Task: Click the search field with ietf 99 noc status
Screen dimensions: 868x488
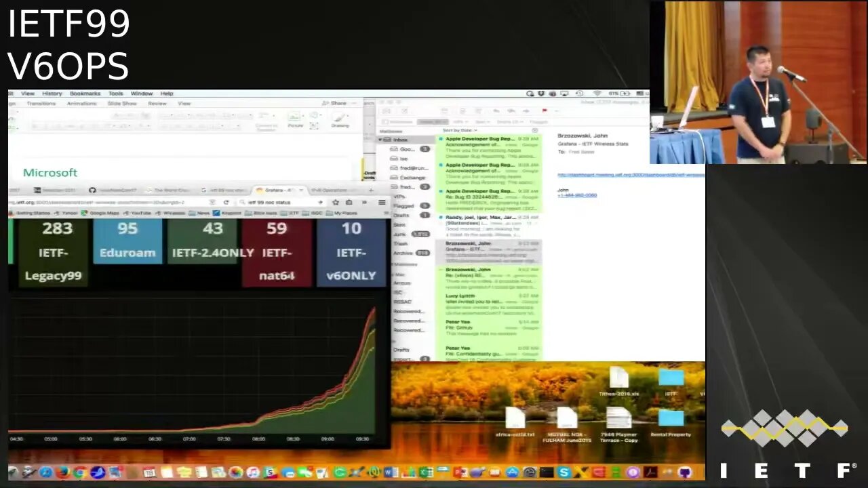Action: point(282,202)
